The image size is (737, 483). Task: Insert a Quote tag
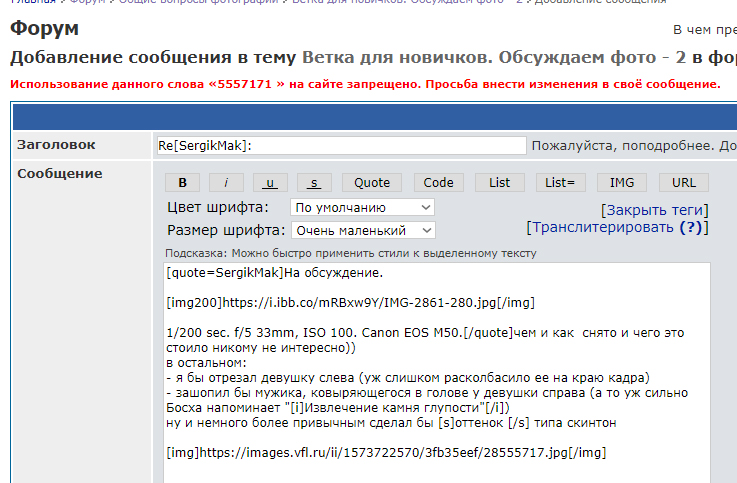(x=372, y=182)
